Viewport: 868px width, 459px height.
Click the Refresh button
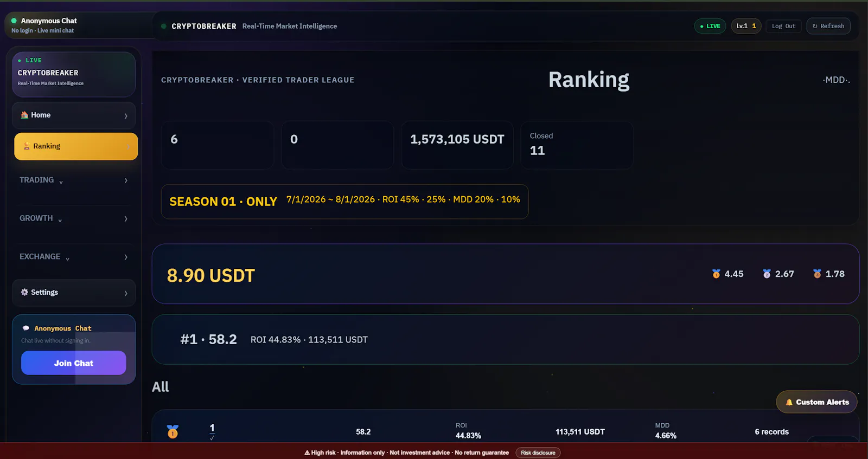pyautogui.click(x=828, y=26)
